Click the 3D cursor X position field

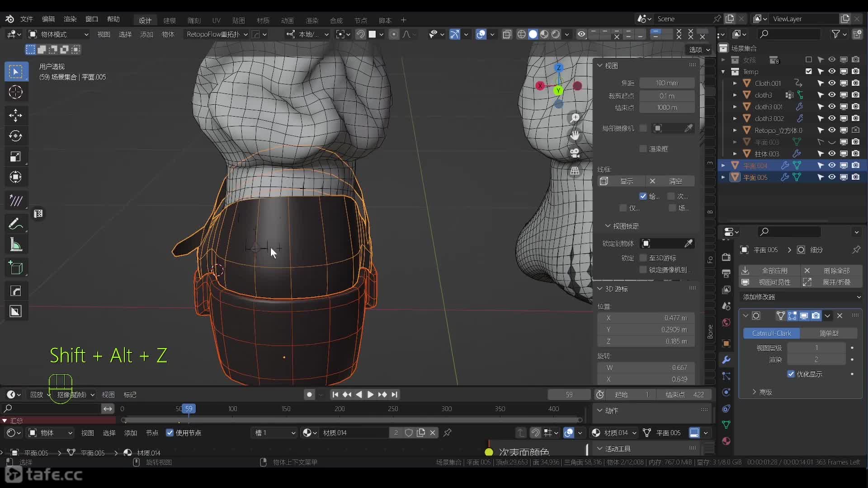[x=646, y=318]
